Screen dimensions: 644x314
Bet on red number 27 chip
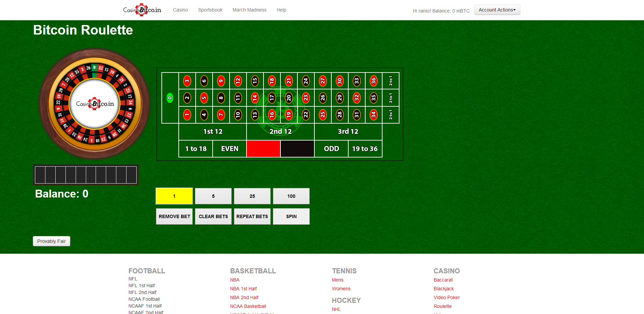[323, 81]
